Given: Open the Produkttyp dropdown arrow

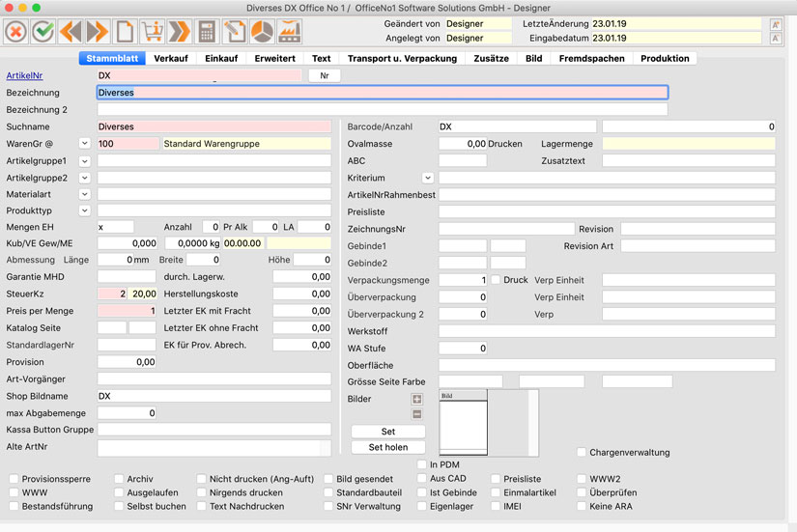Looking at the screenshot, I should click(84, 210).
